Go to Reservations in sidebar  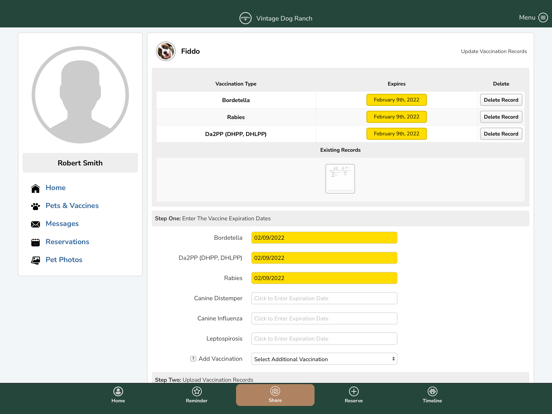pos(67,242)
